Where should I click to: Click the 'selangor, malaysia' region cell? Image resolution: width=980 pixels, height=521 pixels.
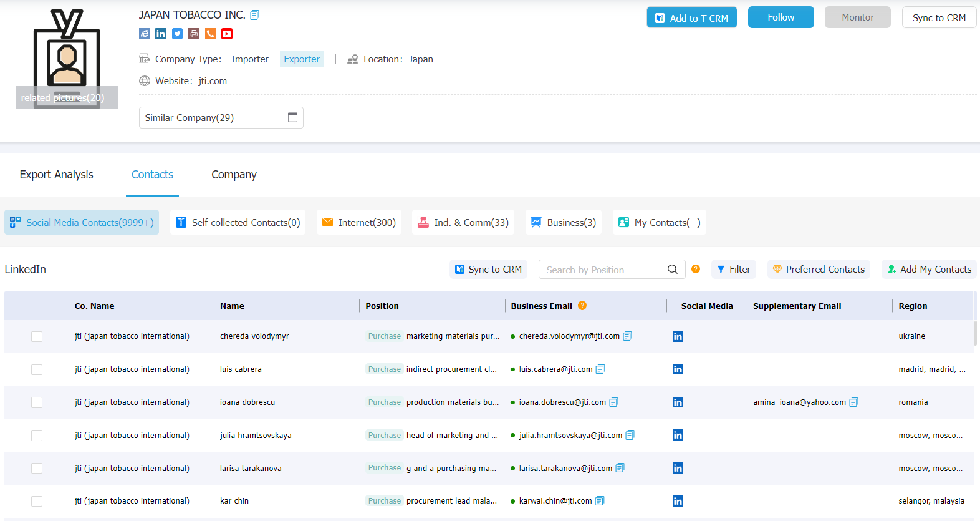click(x=931, y=500)
